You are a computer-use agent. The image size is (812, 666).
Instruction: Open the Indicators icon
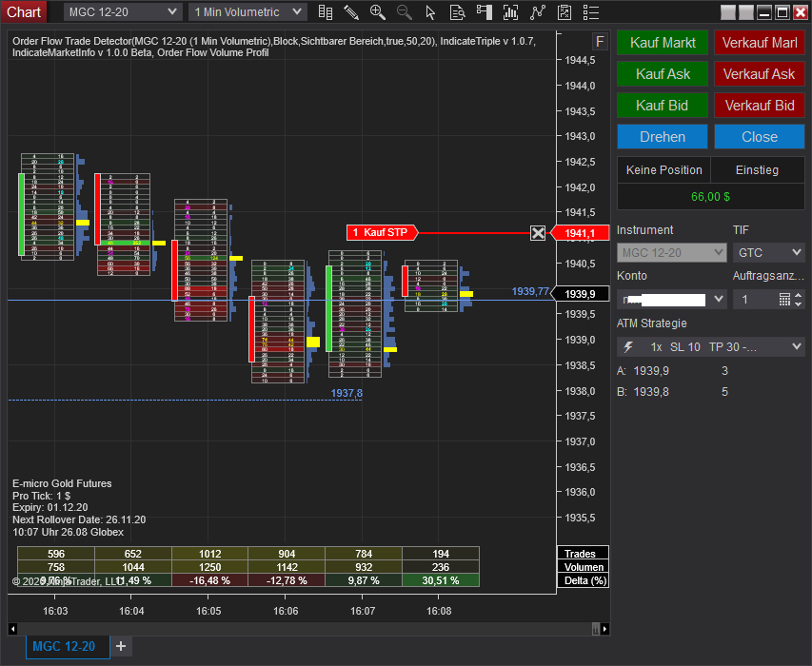pos(510,12)
